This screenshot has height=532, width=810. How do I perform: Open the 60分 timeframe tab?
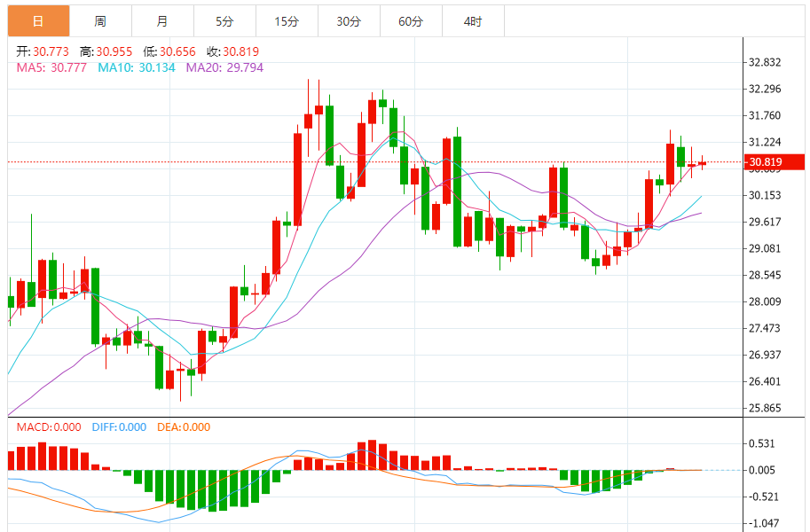[x=411, y=21]
